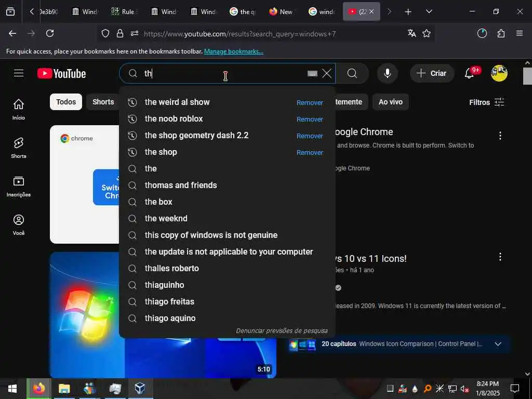Open Inscrições in the sidebar
This screenshot has width=532, height=399.
(19, 187)
